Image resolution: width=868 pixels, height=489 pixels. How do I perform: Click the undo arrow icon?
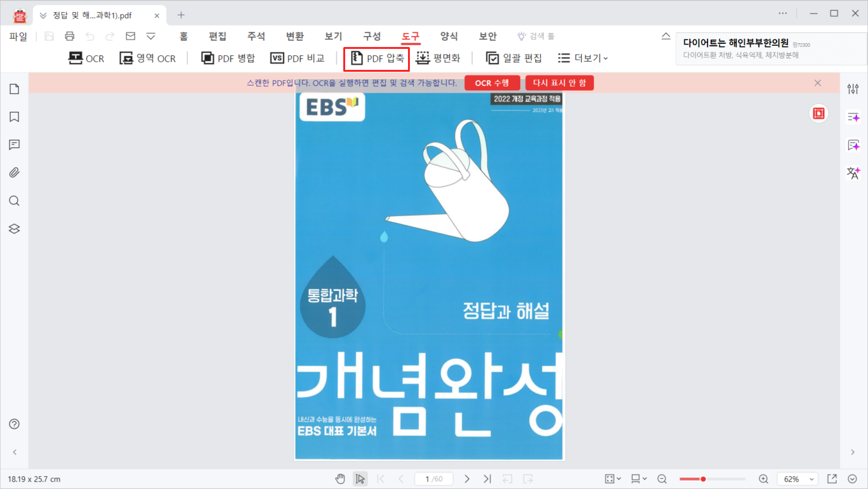[x=90, y=36]
